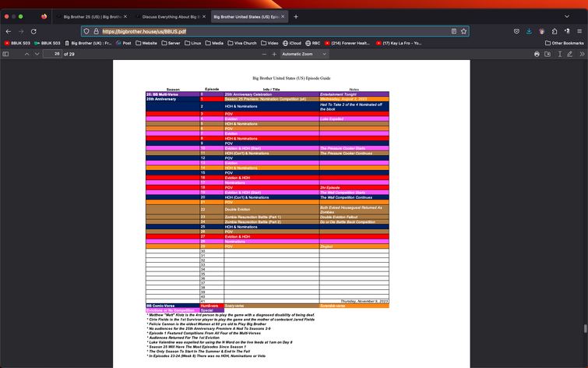Screen dimensions: 588x368
Task: Open PDF viewer tools menu
Action: tap(582, 54)
